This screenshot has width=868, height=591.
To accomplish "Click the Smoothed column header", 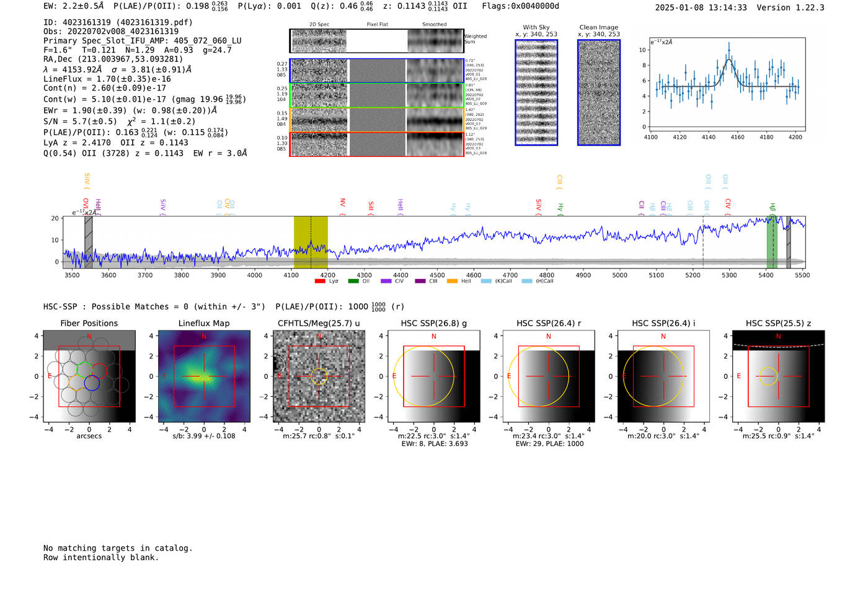I will pyautogui.click(x=435, y=25).
